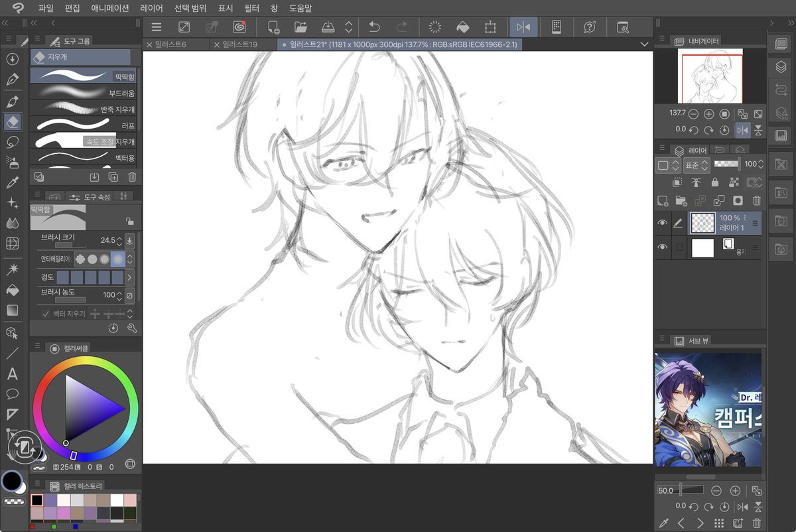The height and width of the screenshot is (532, 796).
Task: Create new raster layer
Action: [x=662, y=200]
